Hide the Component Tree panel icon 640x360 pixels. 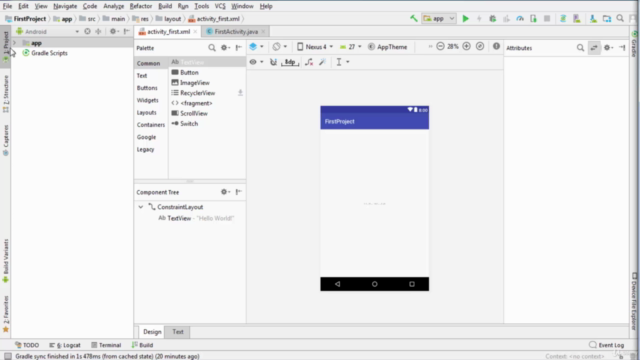[239, 192]
